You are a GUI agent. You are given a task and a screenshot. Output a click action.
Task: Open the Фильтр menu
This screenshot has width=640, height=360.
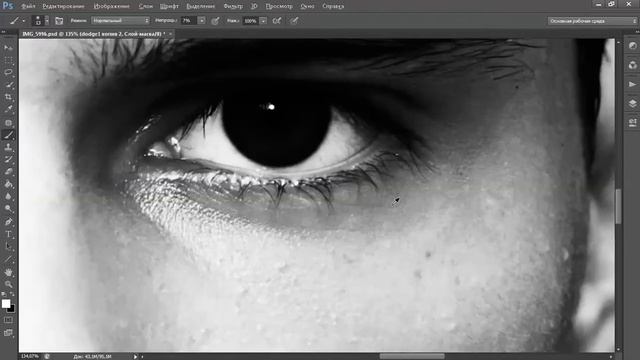(x=233, y=6)
